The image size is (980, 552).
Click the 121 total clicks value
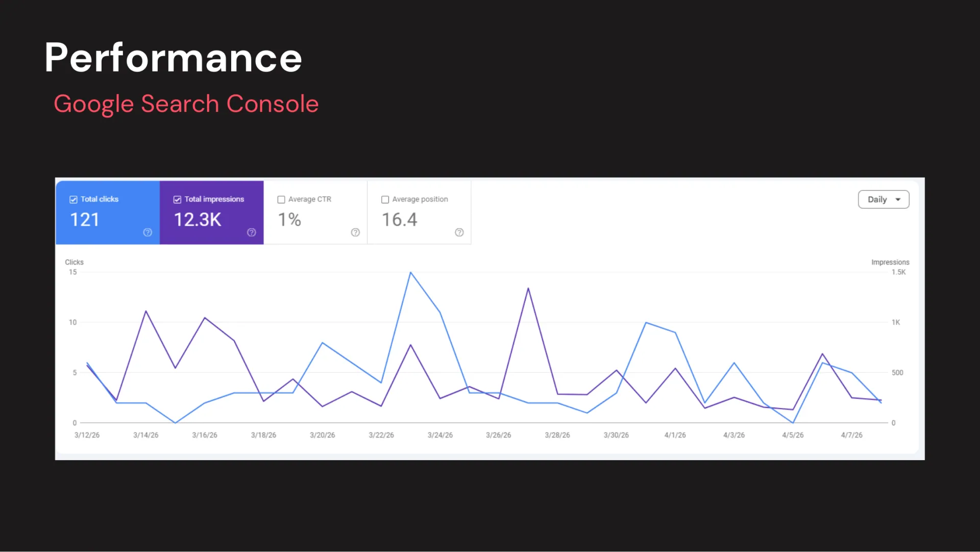85,220
